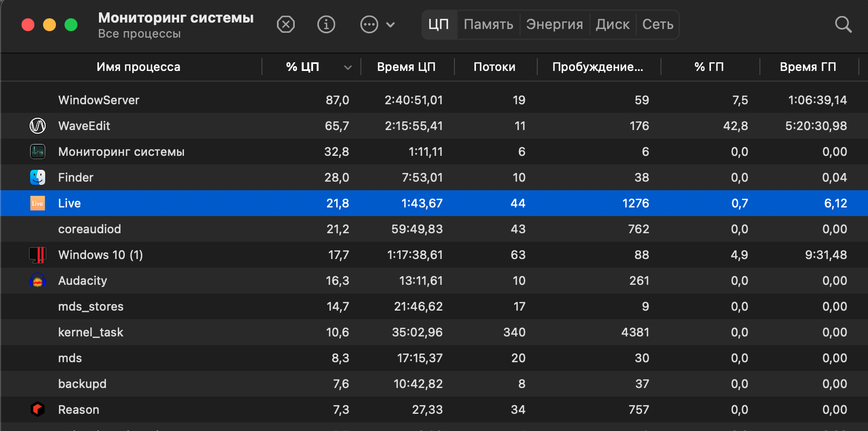This screenshot has height=431, width=868.
Task: Open the Диск tab
Action: [613, 24]
